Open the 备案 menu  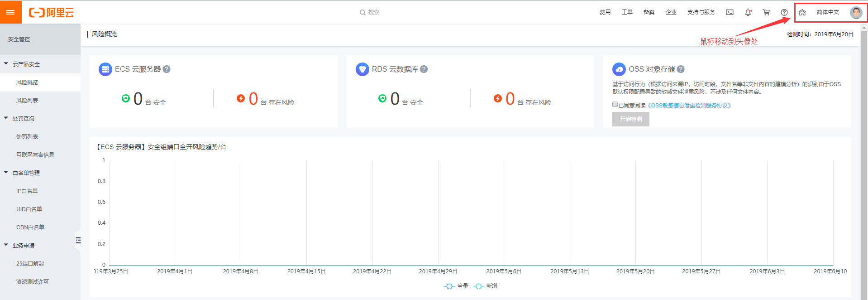pyautogui.click(x=649, y=12)
